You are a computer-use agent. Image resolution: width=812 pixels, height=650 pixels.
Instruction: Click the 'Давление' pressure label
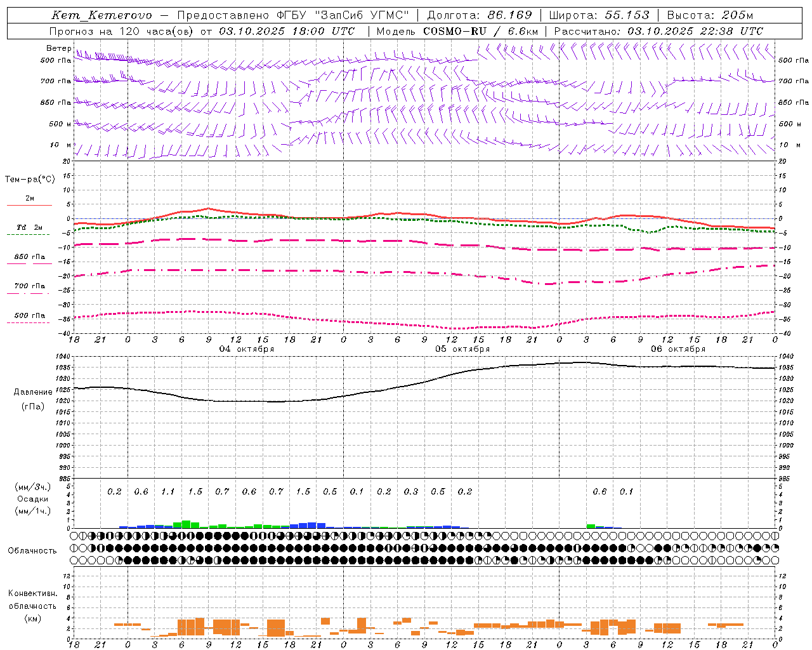[33, 392]
